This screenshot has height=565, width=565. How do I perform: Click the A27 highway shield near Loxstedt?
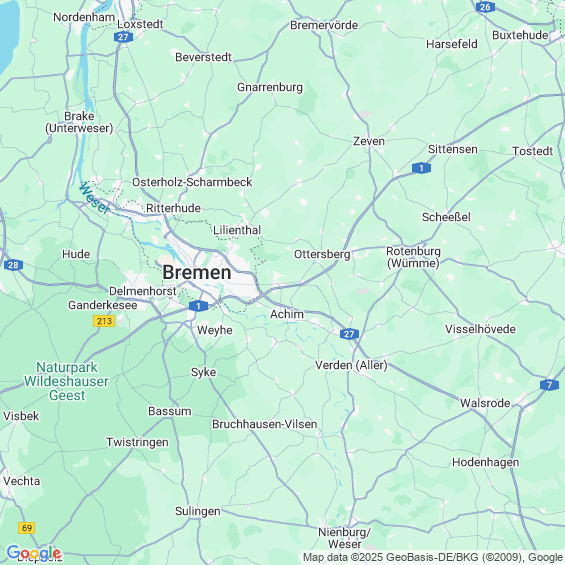[x=123, y=37]
